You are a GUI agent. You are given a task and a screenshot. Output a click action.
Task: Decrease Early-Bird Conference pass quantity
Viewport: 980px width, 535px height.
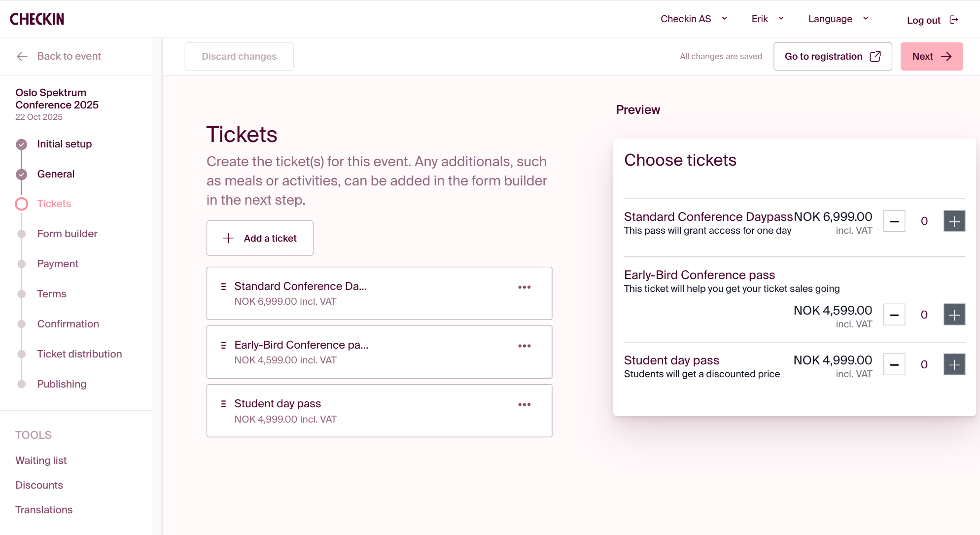[894, 315]
